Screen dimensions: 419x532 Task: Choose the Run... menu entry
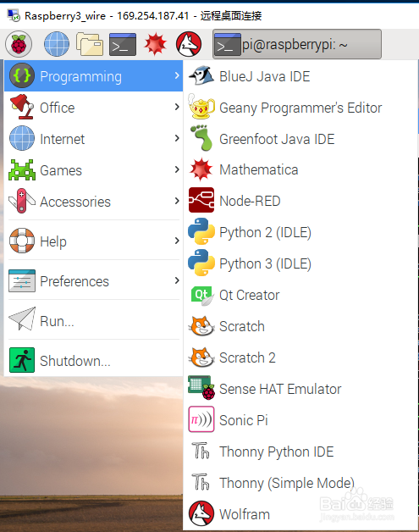pos(93,320)
